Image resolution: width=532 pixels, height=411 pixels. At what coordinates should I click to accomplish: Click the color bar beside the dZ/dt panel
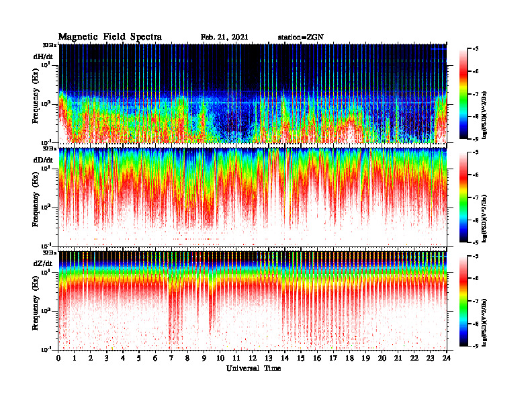463,301
